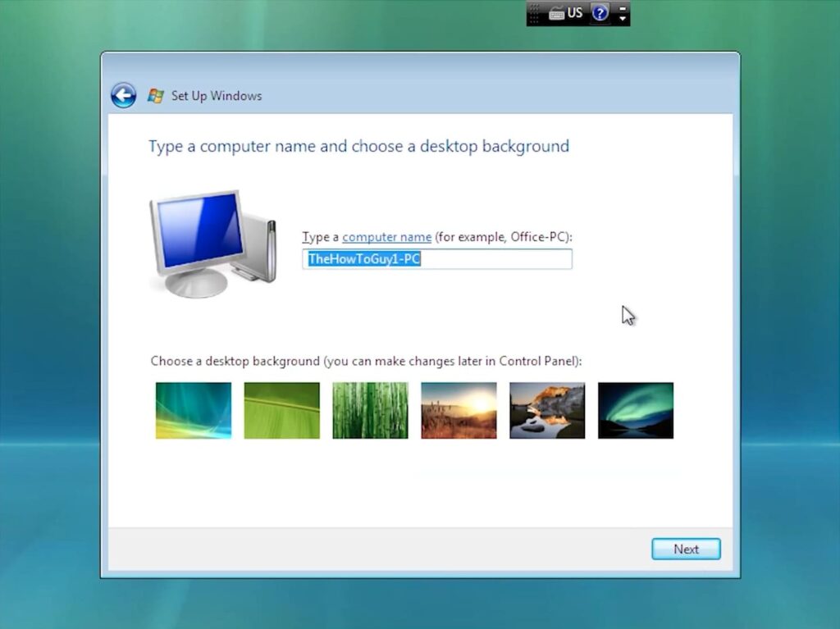This screenshot has height=629, width=840.
Task: Select the US input language indicator
Action: click(575, 13)
